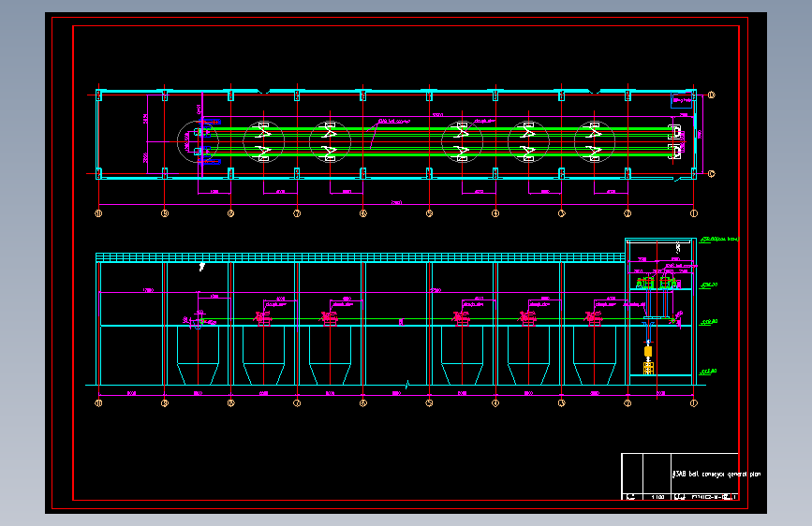Click axis bubble 10 below the elevation view
The height and width of the screenshot is (526, 812).
point(98,402)
